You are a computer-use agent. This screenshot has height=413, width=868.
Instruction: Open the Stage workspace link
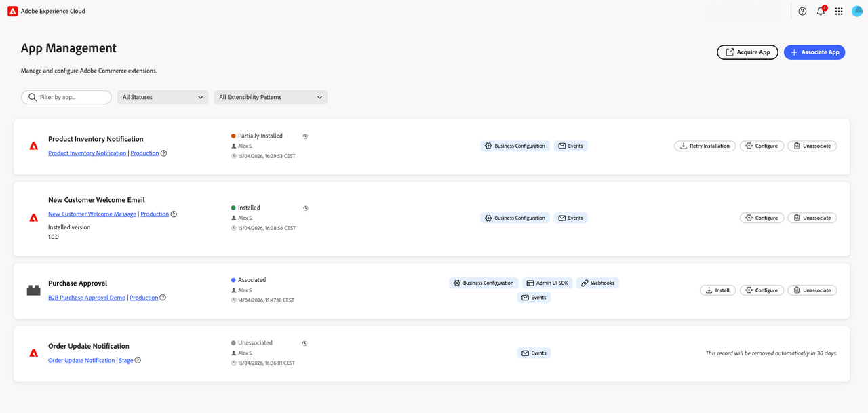[x=126, y=361]
